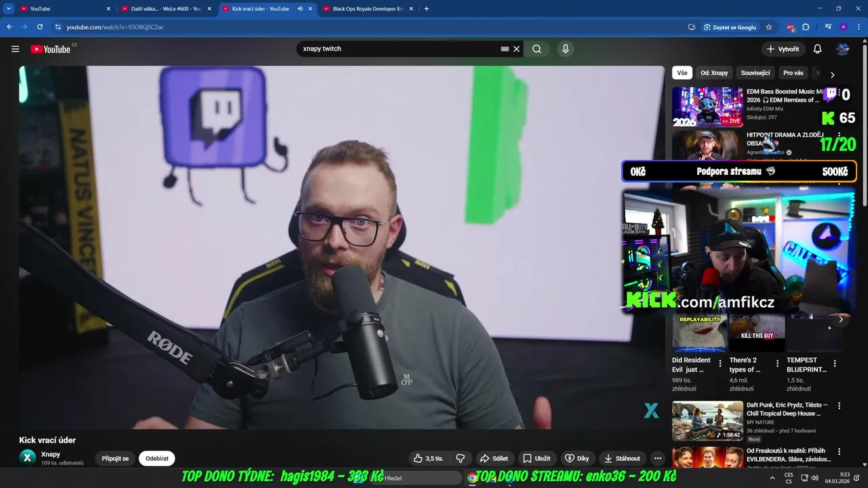Open options for Did Resident Evil short

point(720,364)
